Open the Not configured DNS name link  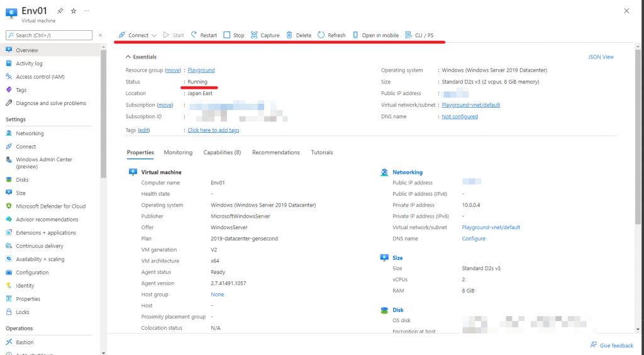[460, 116]
